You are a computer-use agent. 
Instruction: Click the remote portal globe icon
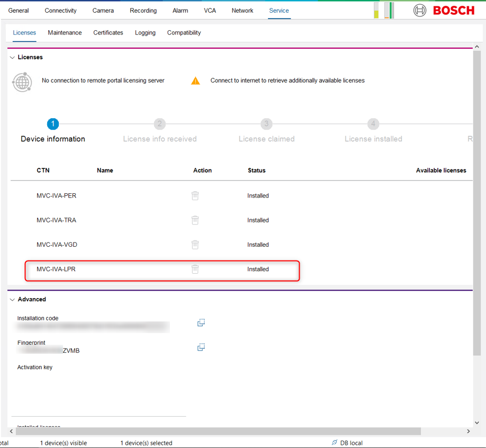[x=22, y=82]
